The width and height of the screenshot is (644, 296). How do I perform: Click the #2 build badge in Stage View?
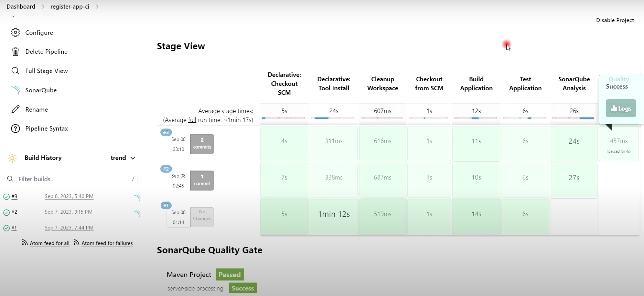166,169
